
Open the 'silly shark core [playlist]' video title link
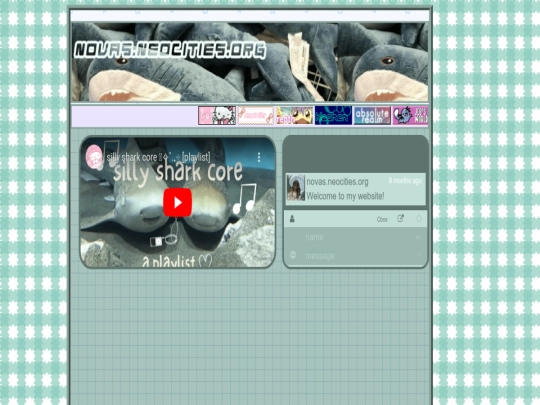coord(158,157)
